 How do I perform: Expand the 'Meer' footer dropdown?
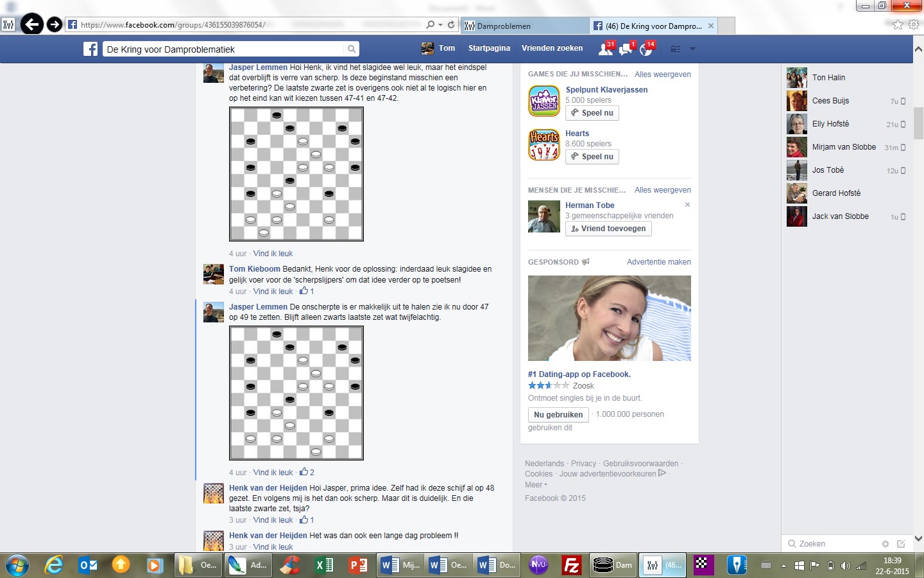coord(536,485)
